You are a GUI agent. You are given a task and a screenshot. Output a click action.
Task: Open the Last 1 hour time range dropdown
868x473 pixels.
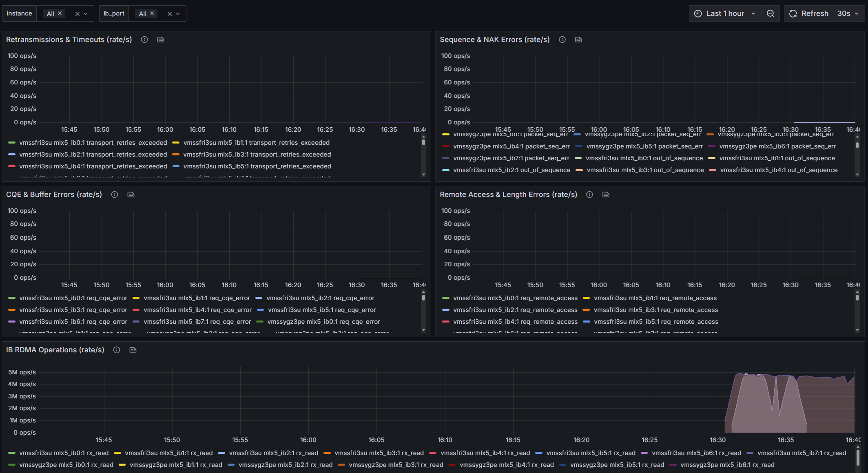pyautogui.click(x=725, y=13)
